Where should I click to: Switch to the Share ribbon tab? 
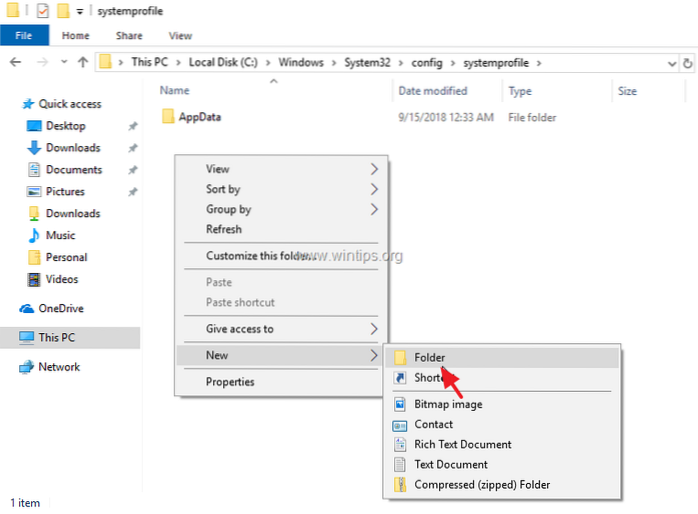click(128, 36)
